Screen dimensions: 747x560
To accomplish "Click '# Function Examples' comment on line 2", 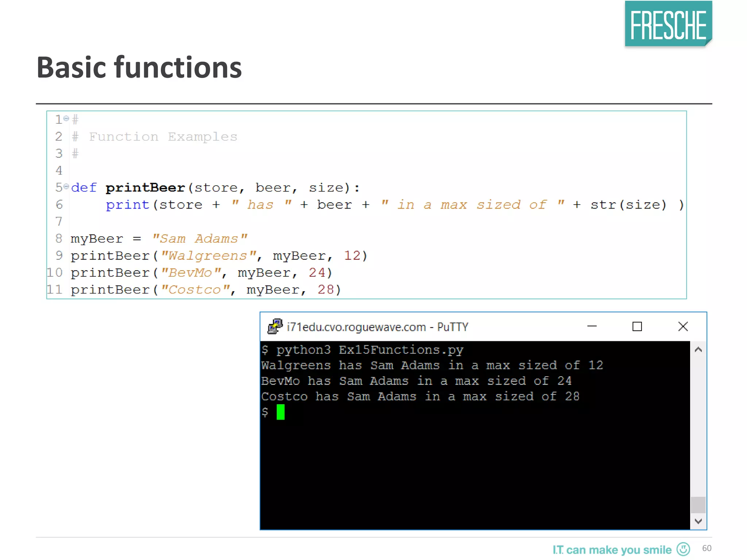I will (155, 137).
